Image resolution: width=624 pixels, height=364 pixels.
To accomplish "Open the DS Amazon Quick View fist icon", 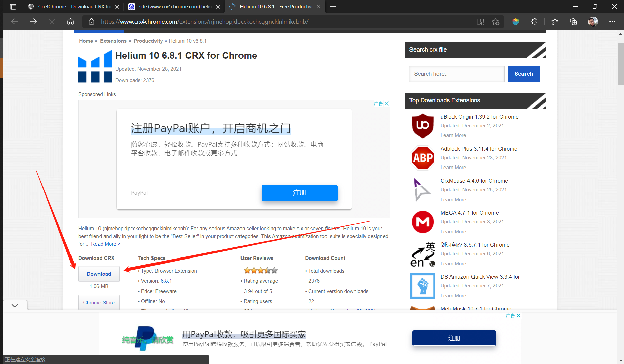I will (423, 286).
